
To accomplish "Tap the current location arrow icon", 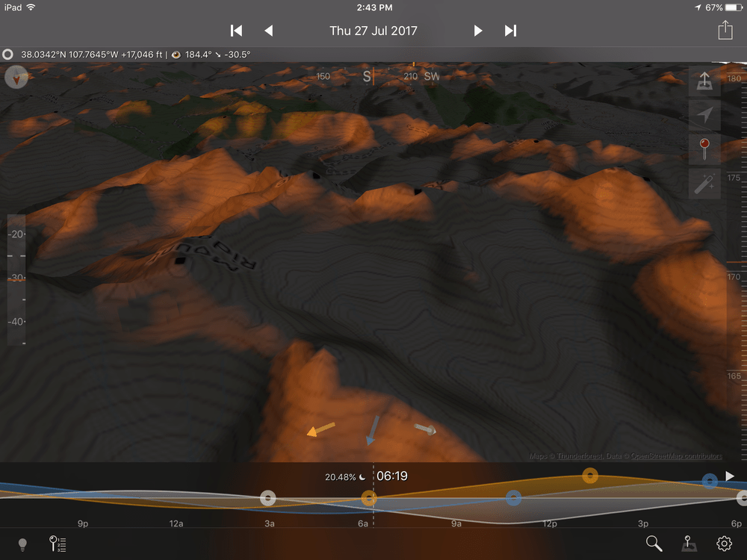I will [x=704, y=114].
